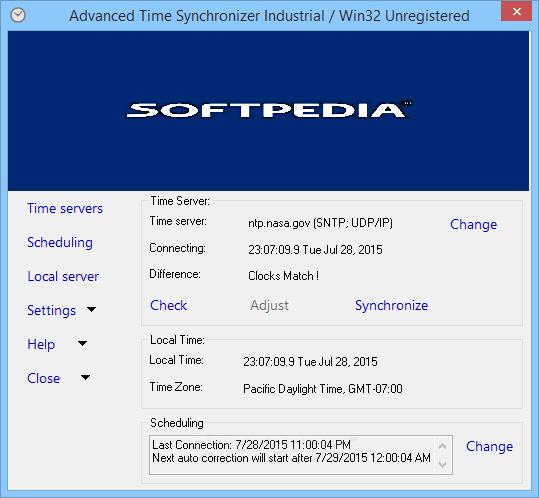
Task: Expand the Help dropdown arrow
Action: pos(82,343)
